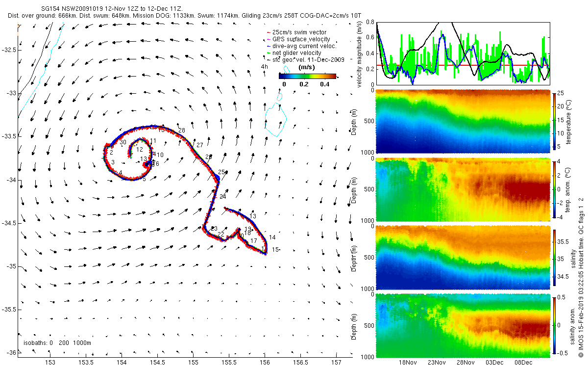Click longitude tick label '154.5'
This screenshot has width=588, height=368.
click(157, 362)
